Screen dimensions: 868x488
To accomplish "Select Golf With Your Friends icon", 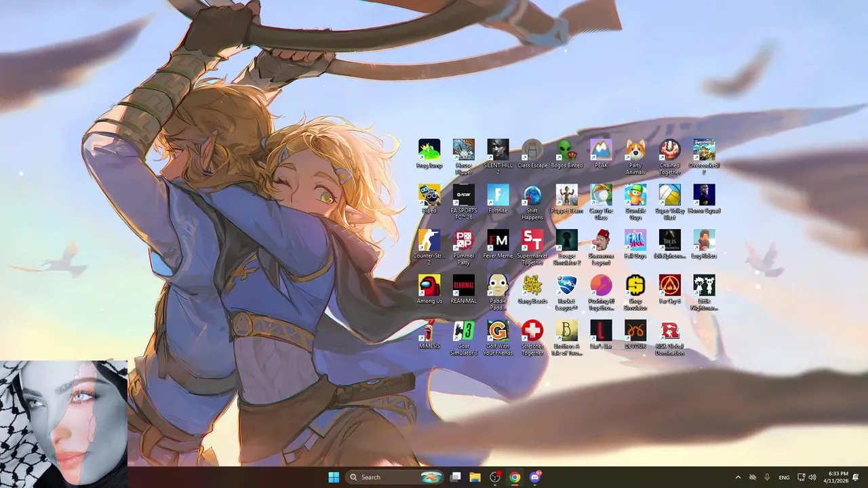I will click(498, 339).
